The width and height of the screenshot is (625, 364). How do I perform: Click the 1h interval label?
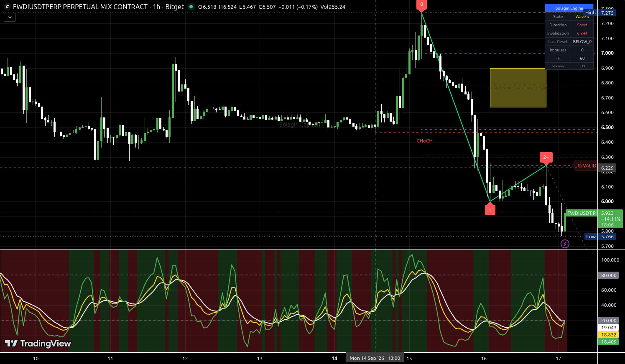click(x=156, y=7)
